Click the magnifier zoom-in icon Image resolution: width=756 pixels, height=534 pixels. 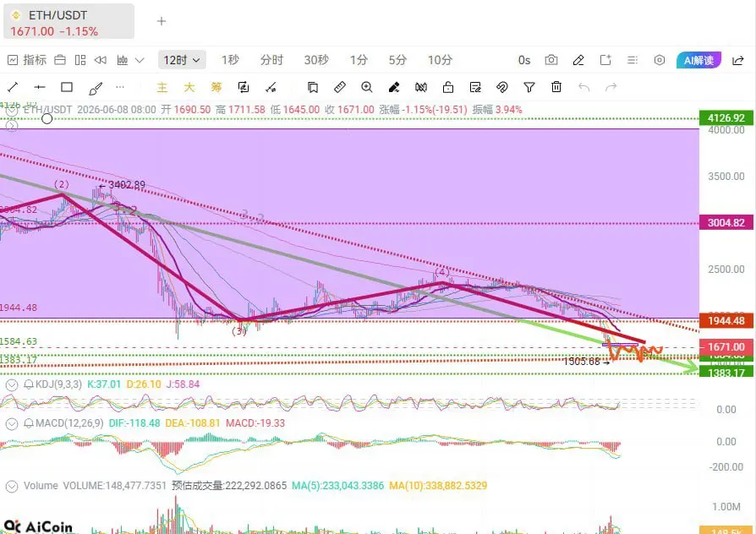click(x=366, y=87)
